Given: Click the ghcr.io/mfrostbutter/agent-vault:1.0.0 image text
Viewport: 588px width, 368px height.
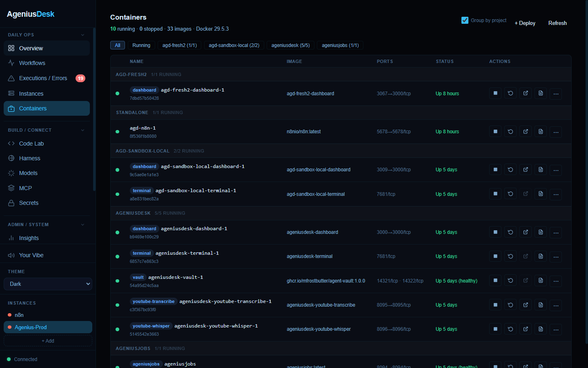Looking at the screenshot, I should pos(326,281).
